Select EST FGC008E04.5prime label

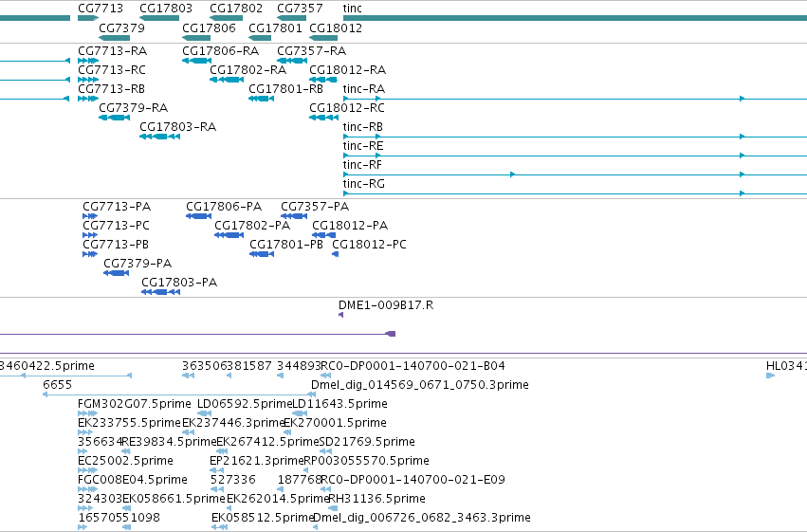click(x=133, y=480)
